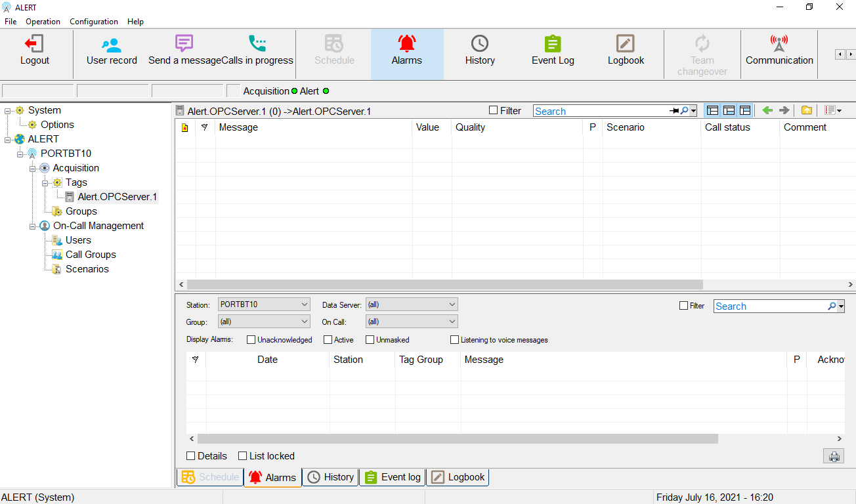Open the Station dropdown showing PORTBT10
The width and height of the screenshot is (856, 504).
pos(264,304)
